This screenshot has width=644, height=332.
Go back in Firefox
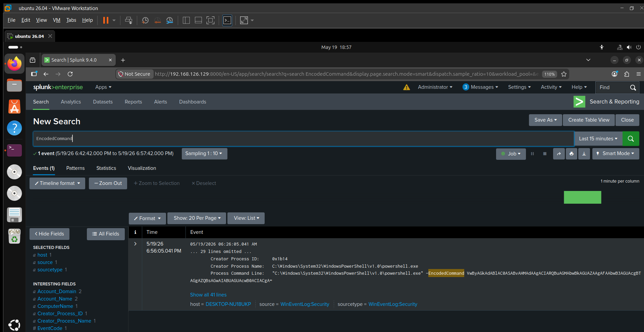[x=46, y=74]
